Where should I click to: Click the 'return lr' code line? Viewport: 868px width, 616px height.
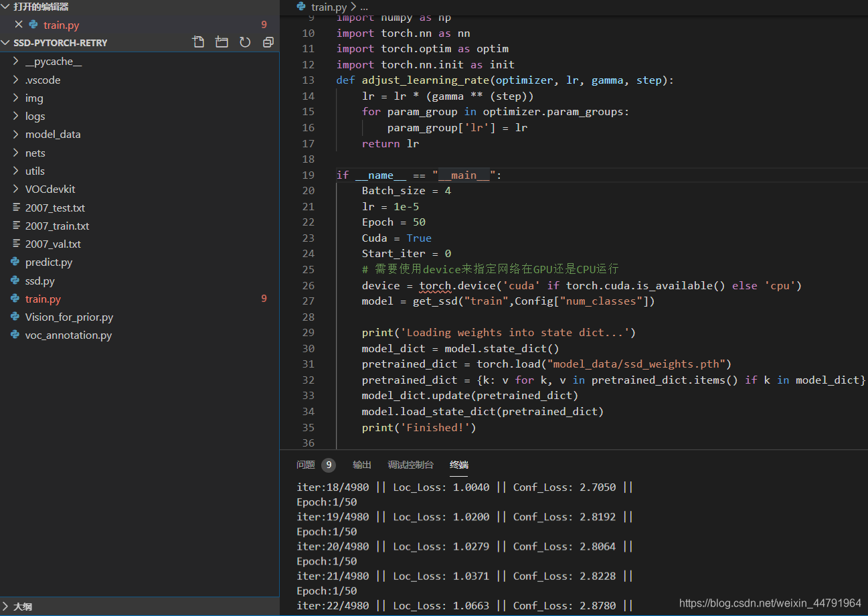pos(390,143)
